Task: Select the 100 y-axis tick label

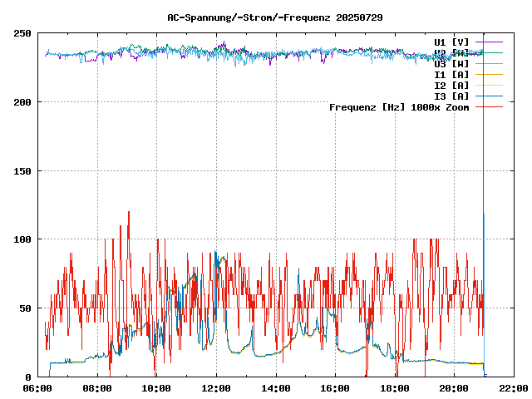Action: 22,239
